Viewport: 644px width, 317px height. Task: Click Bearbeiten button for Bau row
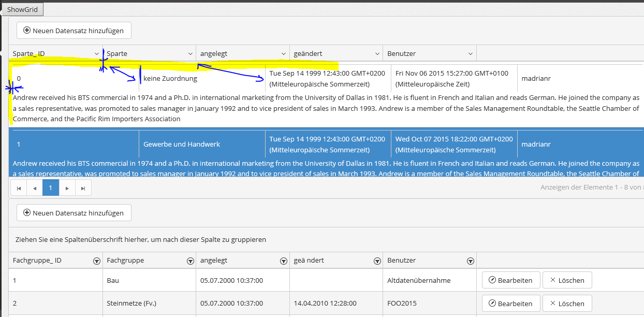[511, 280]
